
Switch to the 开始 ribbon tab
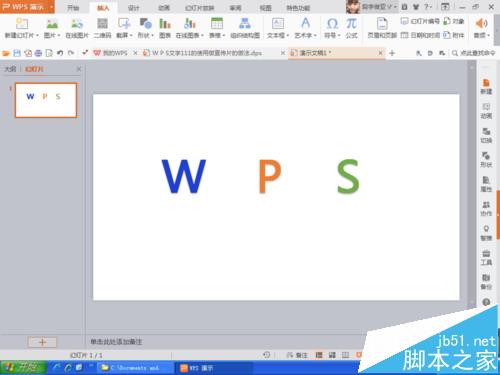pos(73,8)
